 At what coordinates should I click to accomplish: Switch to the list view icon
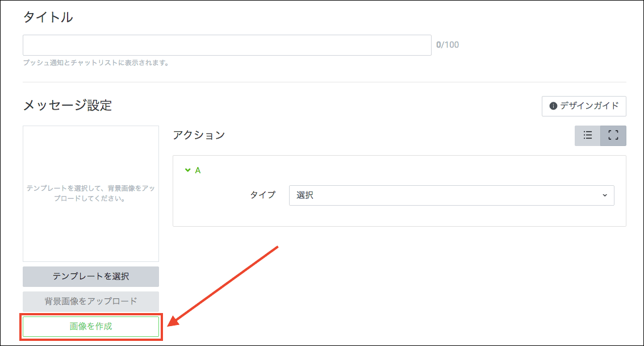pos(588,135)
